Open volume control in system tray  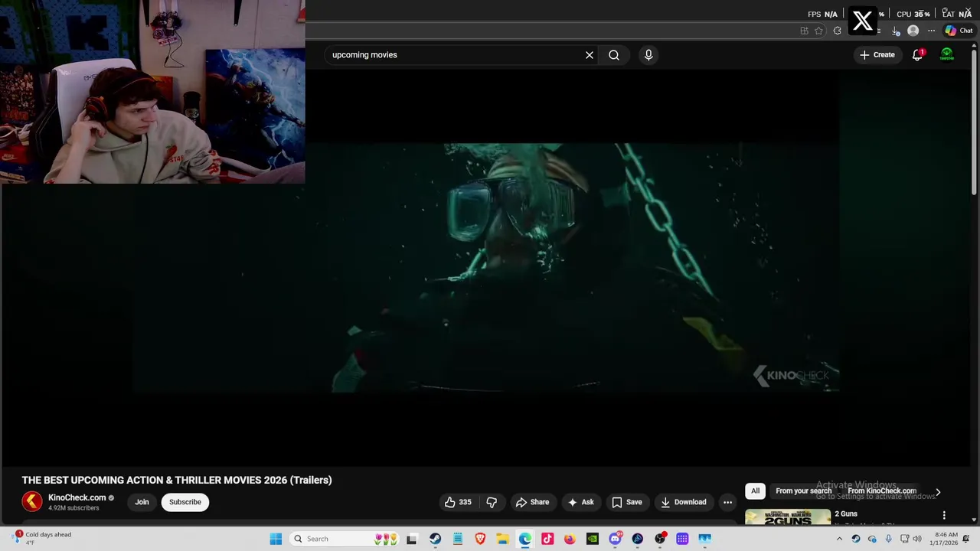917,539
